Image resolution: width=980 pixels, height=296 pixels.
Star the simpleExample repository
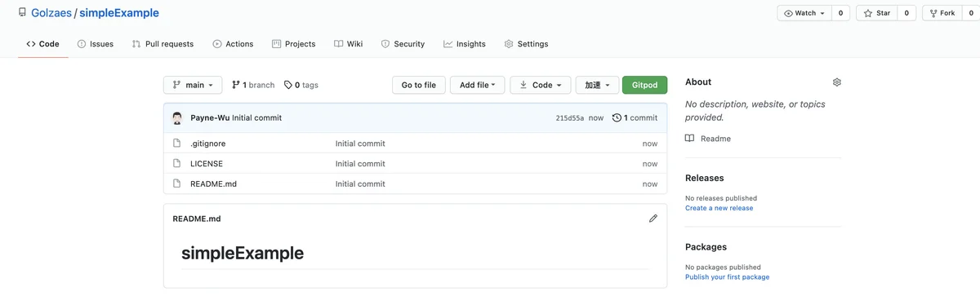click(x=877, y=13)
